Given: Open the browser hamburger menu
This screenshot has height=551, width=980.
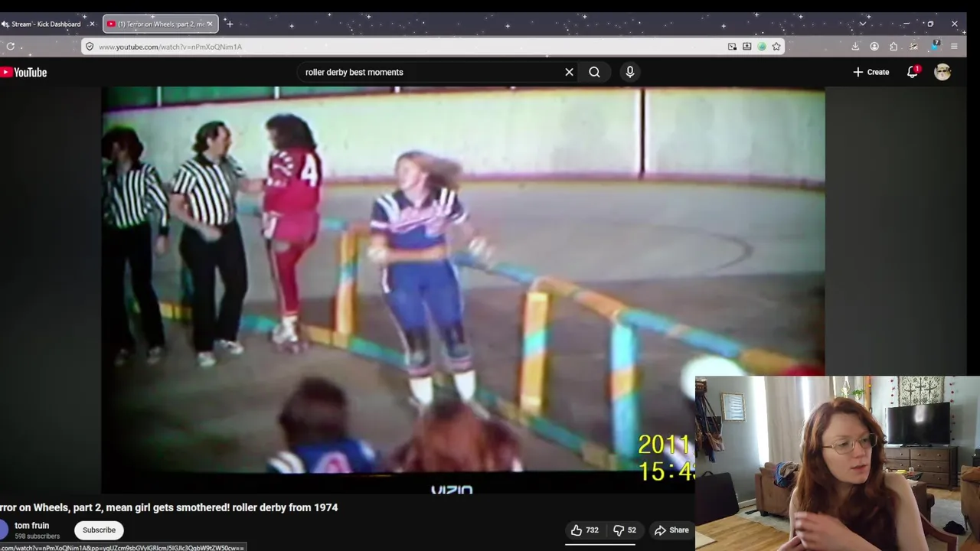Looking at the screenshot, I should pyautogui.click(x=954, y=46).
